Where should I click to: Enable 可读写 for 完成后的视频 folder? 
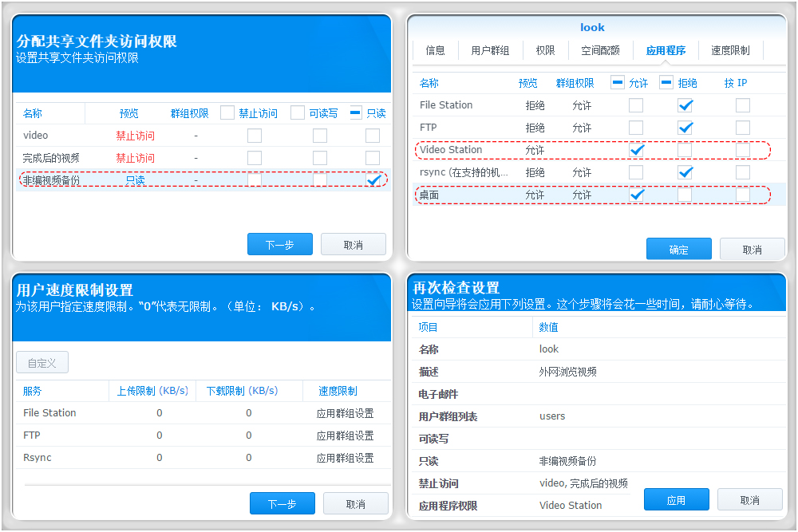click(321, 157)
